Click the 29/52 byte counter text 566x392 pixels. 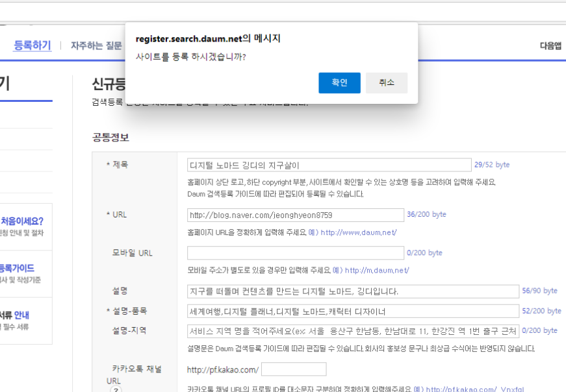[492, 165]
